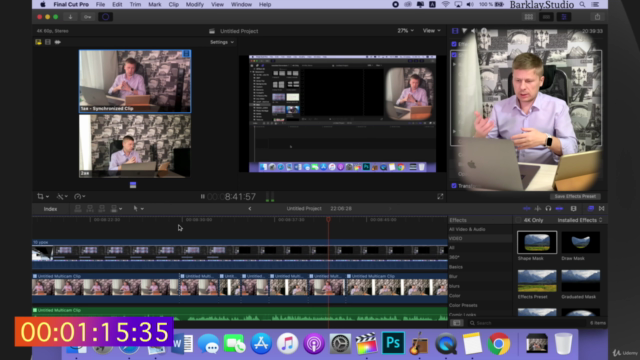The width and height of the screenshot is (640, 360).
Task: Open the Keyword Editor key icon
Action: point(87,17)
